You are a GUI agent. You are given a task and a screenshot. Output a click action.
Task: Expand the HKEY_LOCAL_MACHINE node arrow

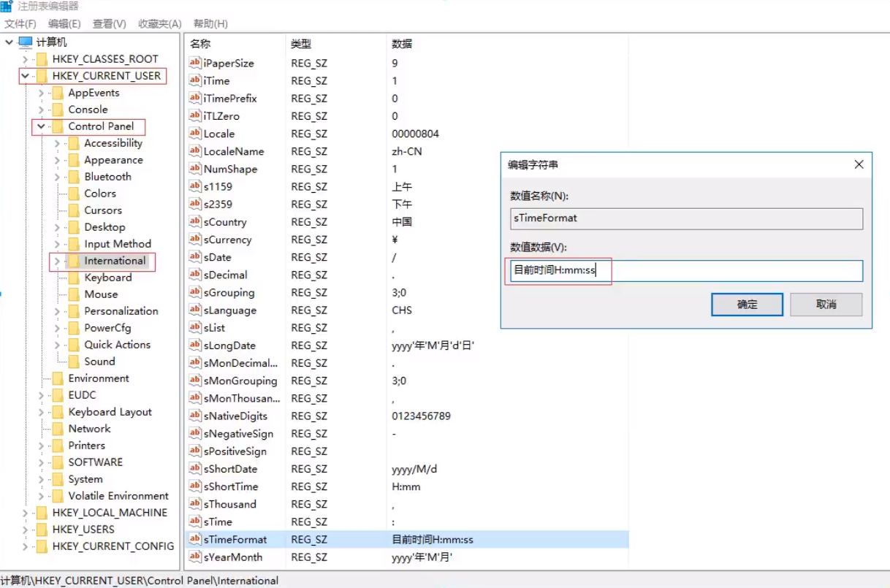pyautogui.click(x=26, y=513)
